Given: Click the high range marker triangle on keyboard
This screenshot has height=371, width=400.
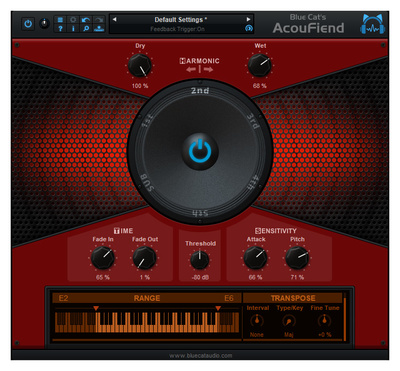Looking at the screenshot, I should click(218, 308).
